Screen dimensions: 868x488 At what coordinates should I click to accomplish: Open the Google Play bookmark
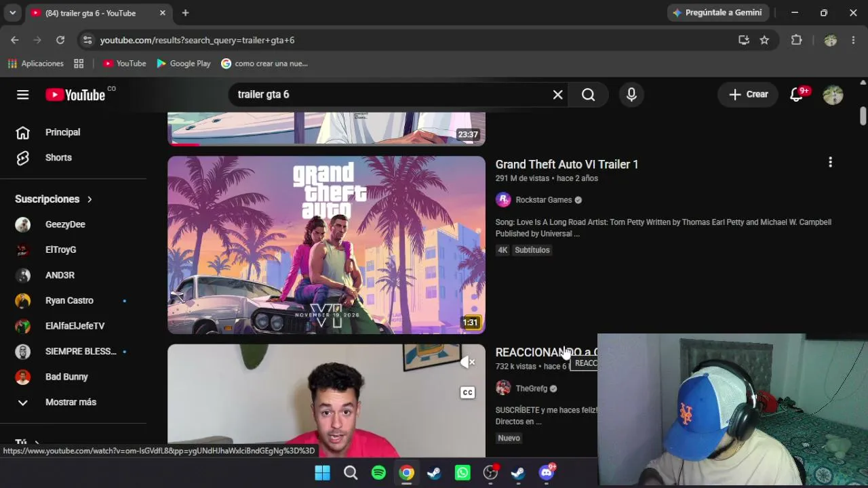(184, 64)
